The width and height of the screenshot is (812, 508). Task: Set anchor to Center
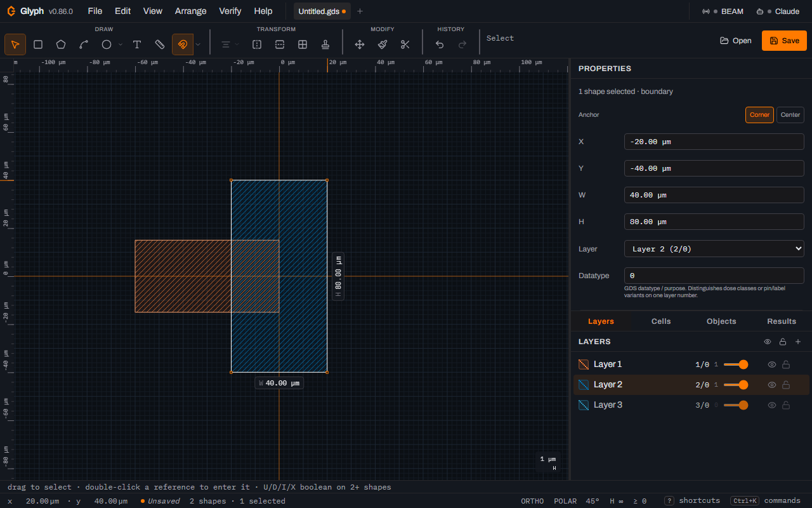[790, 115]
